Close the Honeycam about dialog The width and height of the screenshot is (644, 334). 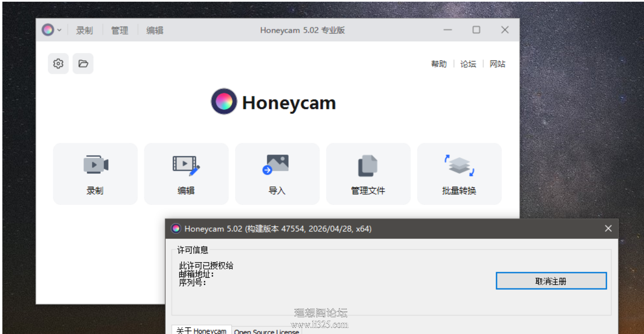pyautogui.click(x=608, y=228)
